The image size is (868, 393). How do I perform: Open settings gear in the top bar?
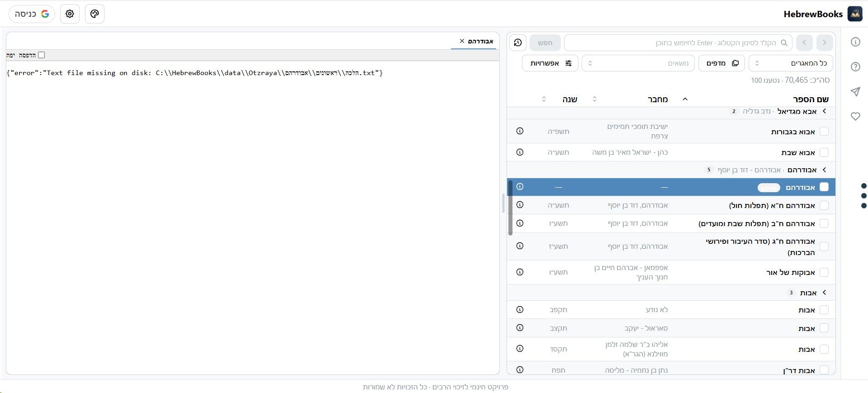tap(70, 14)
